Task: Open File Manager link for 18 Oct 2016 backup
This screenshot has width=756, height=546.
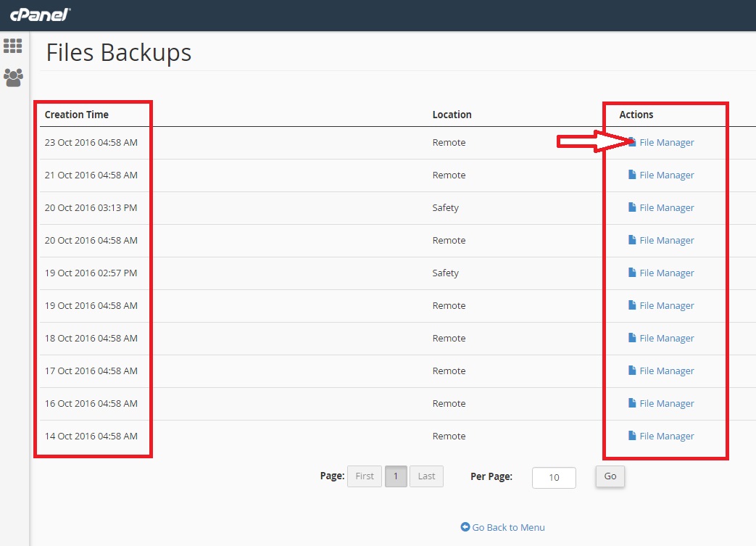Action: (x=667, y=339)
